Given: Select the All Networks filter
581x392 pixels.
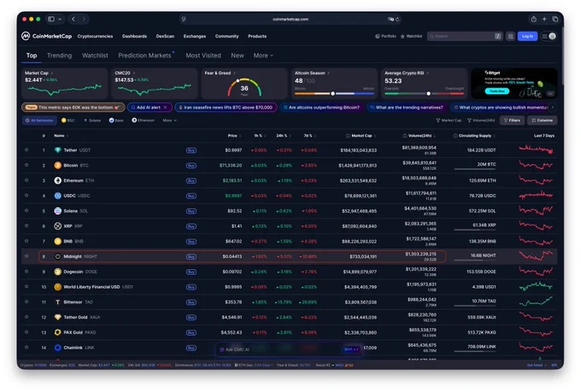Looking at the screenshot, I should coord(39,120).
